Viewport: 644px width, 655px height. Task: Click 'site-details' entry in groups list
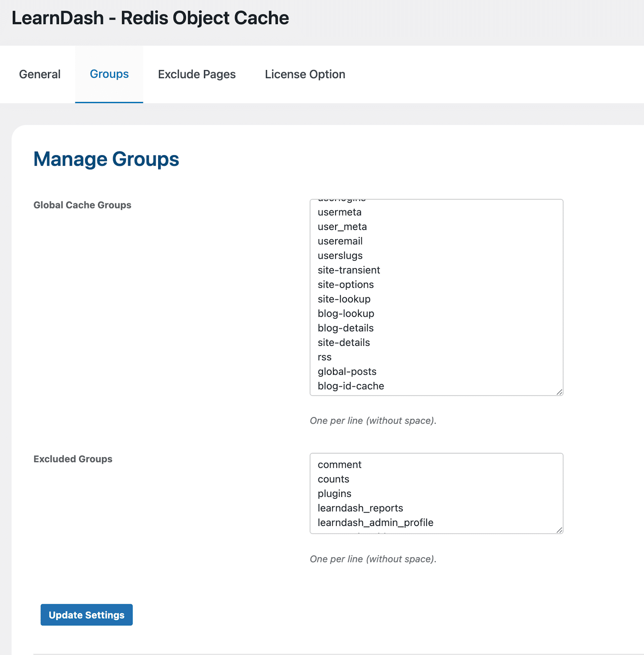344,343
